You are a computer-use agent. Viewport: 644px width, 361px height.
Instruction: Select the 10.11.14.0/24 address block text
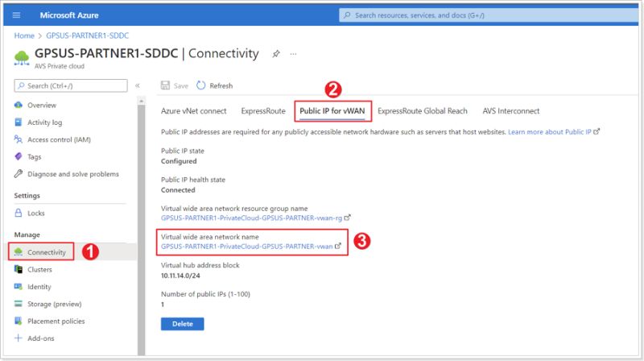tap(180, 276)
